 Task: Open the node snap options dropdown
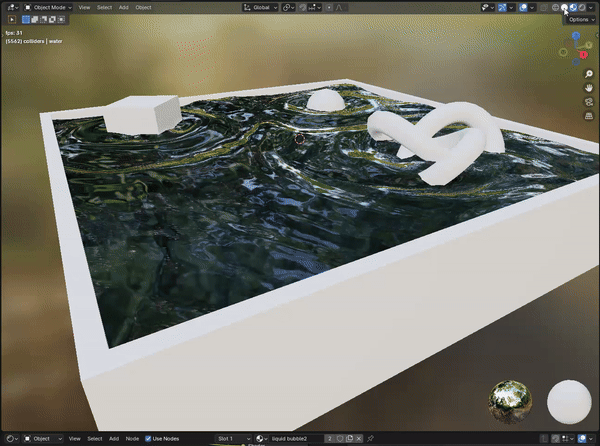(x=568, y=439)
